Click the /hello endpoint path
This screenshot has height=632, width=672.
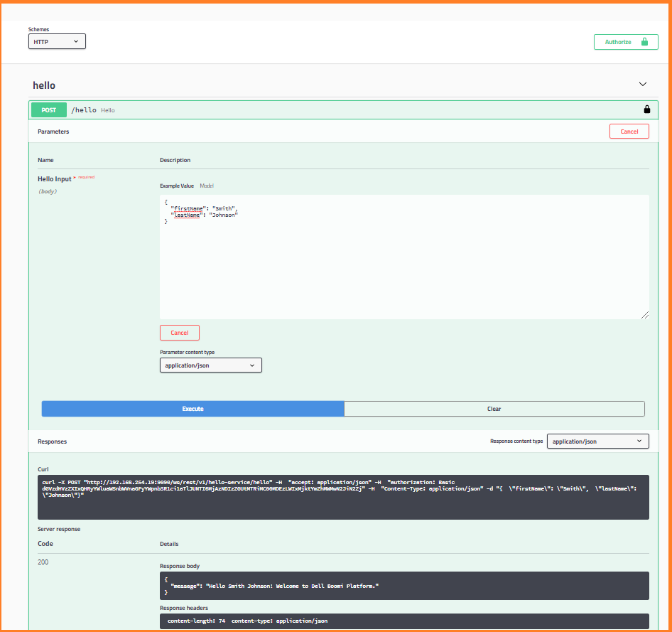[84, 110]
